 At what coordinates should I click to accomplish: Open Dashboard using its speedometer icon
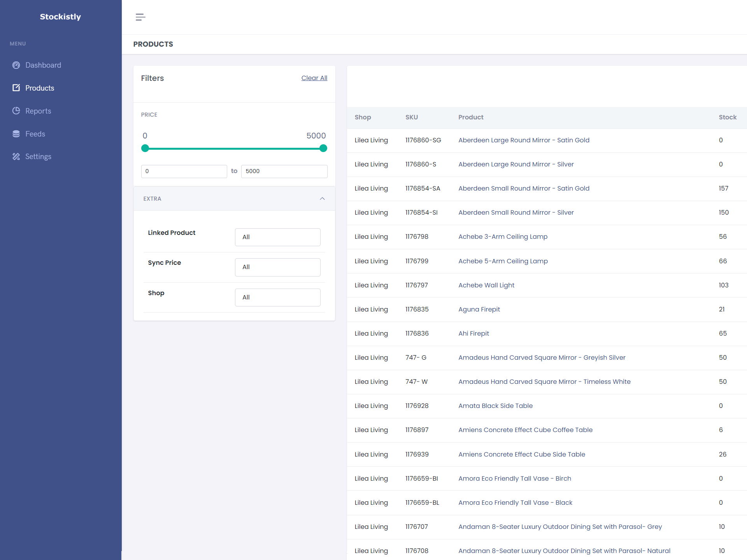16,65
